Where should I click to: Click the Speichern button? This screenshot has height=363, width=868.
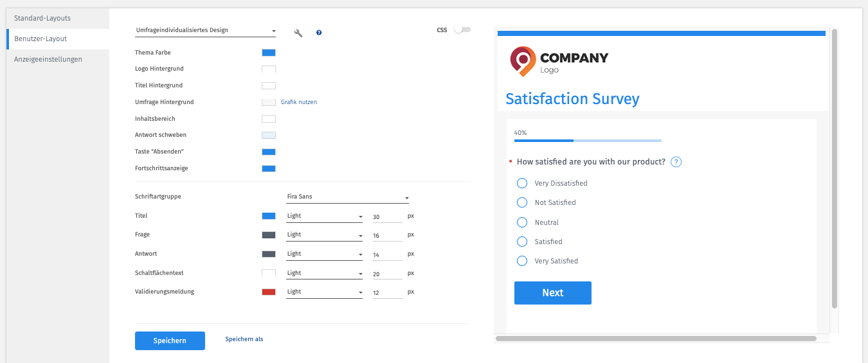(x=170, y=341)
